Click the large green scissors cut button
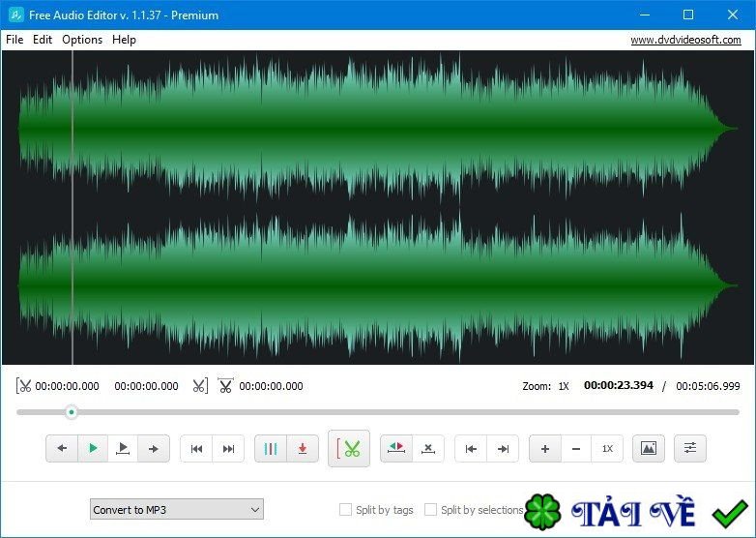The width and height of the screenshot is (756, 538). coord(349,448)
